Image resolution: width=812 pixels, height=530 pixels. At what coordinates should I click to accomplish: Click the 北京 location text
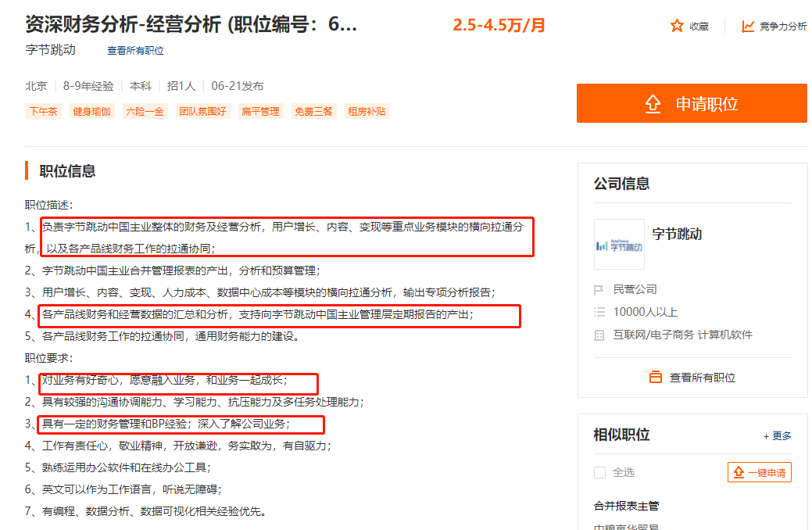coord(36,86)
